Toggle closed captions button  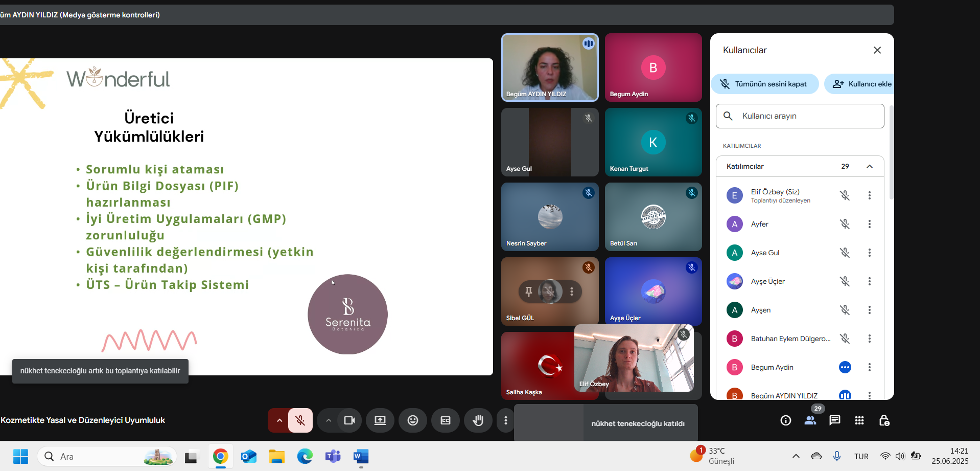tap(446, 420)
